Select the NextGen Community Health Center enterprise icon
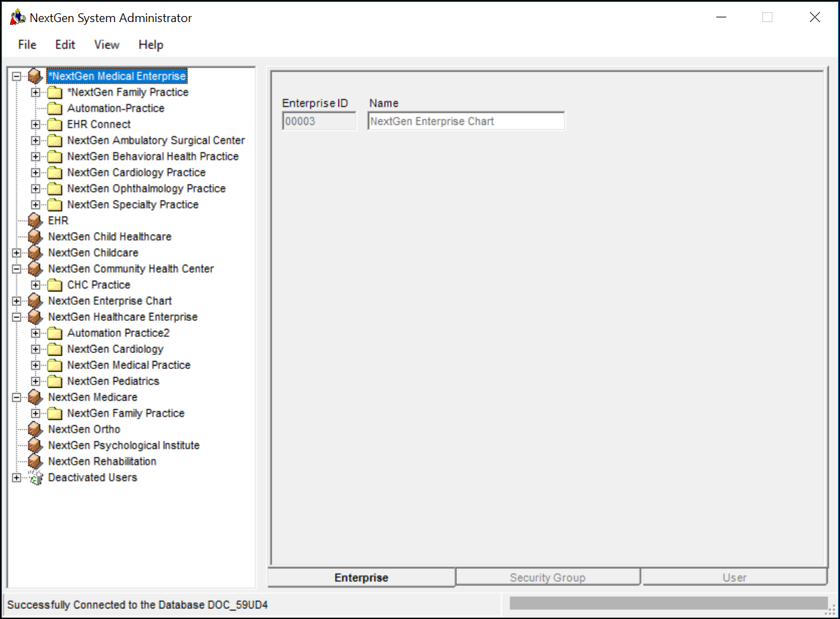 point(35,269)
